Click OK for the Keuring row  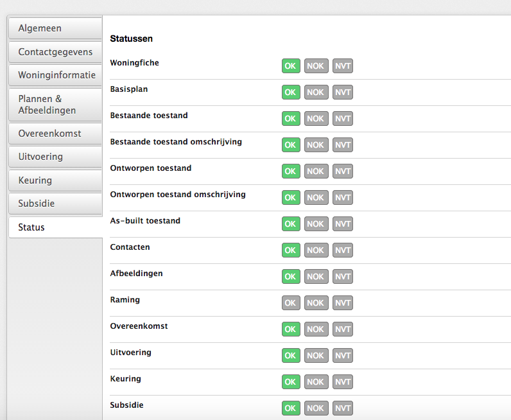coord(291,382)
